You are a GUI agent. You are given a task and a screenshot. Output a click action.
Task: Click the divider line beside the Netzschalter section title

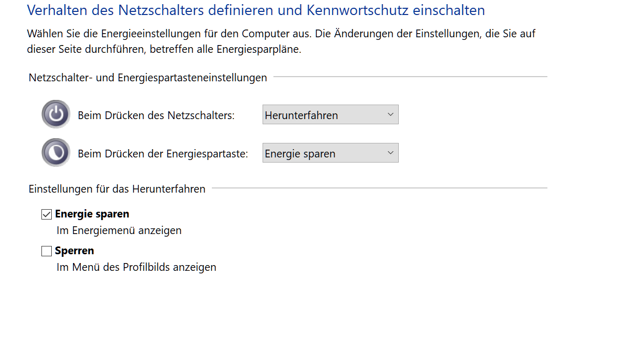[409, 77]
